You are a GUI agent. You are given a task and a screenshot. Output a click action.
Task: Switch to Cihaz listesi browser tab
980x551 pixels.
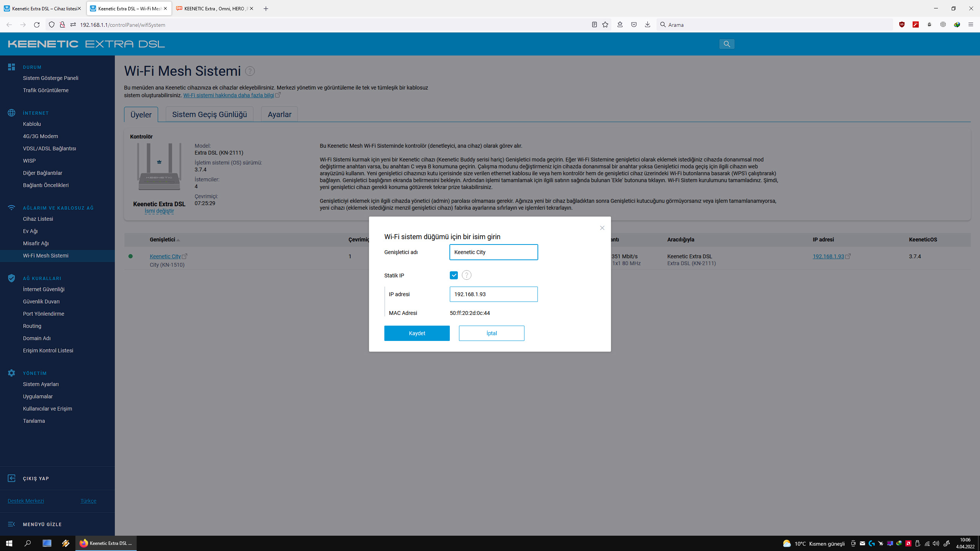(x=43, y=8)
